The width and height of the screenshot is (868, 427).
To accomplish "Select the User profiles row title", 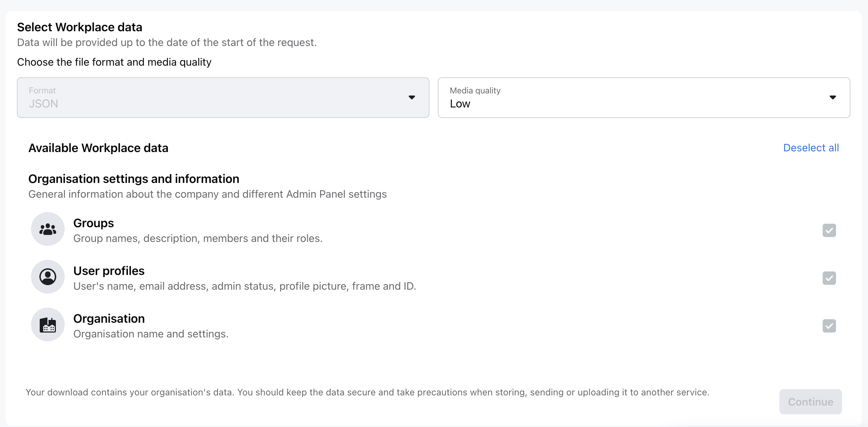I will coord(109,271).
